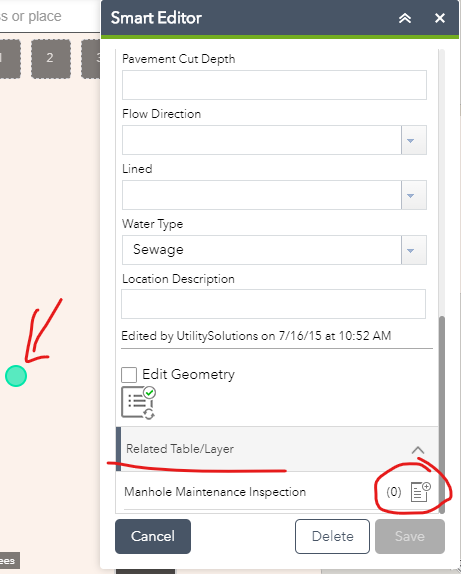The width and height of the screenshot is (461, 574).
Task: Open the Flow Direction dropdown arrow
Action: point(414,140)
